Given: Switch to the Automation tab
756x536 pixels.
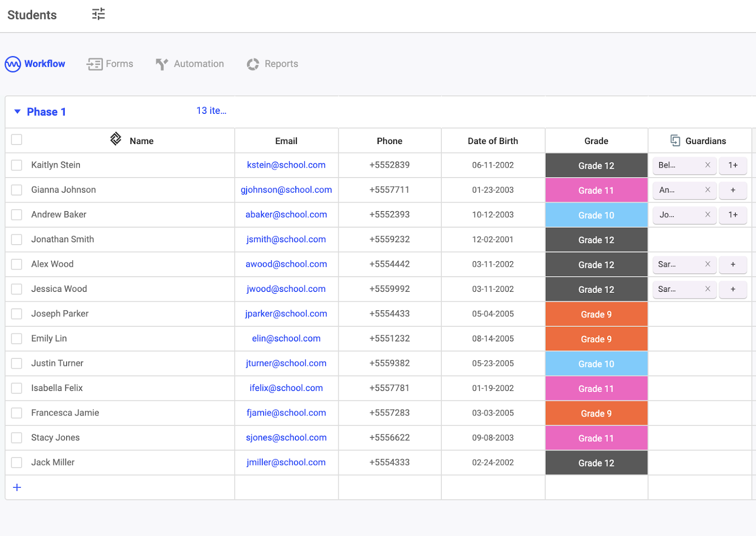Looking at the screenshot, I should pyautogui.click(x=190, y=64).
